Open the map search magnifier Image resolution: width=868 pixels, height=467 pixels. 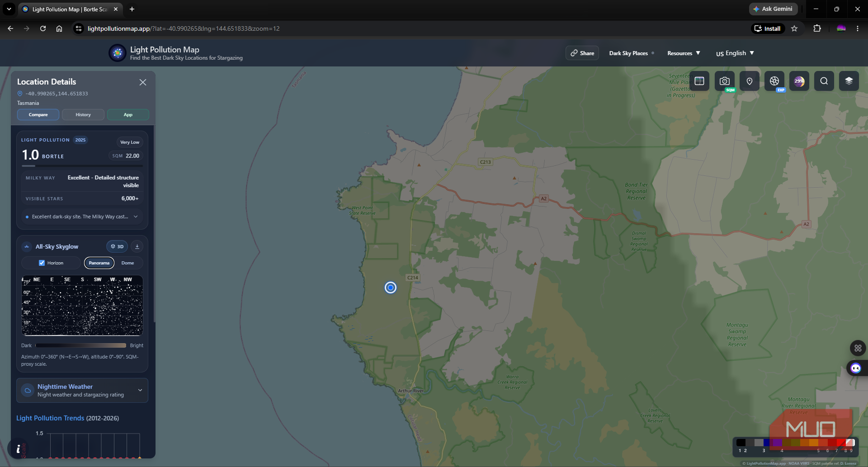[x=824, y=81]
